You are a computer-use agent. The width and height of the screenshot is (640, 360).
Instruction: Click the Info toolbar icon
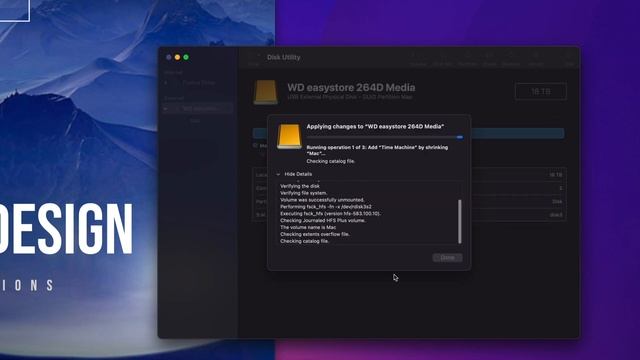(569, 60)
